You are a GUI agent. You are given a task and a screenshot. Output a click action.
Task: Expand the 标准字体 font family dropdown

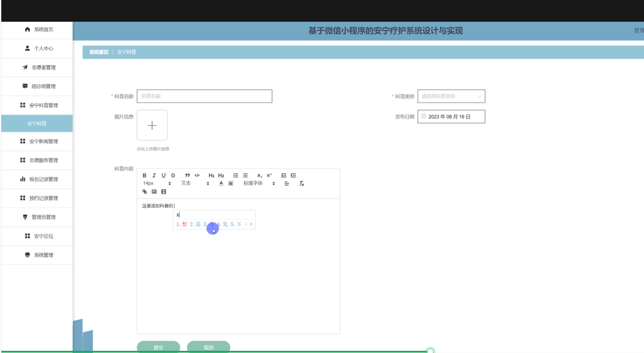261,183
